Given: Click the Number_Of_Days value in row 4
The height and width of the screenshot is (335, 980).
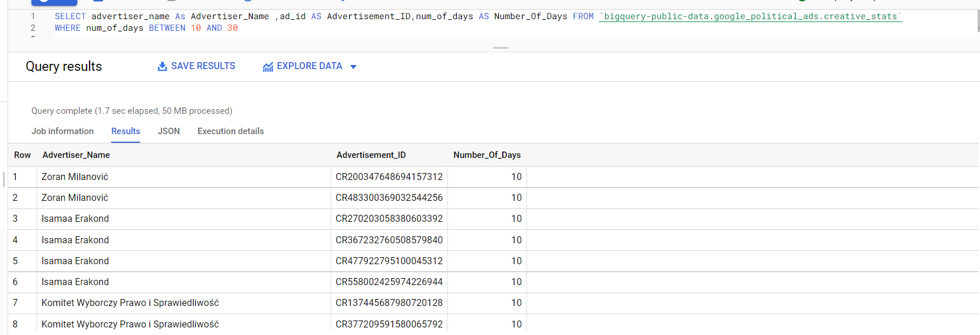Looking at the screenshot, I should click(516, 240).
